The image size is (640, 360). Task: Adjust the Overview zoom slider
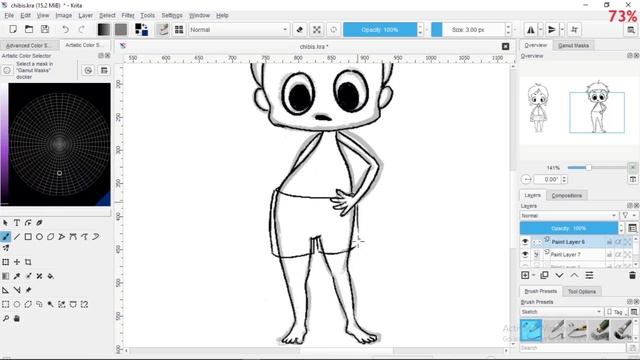597,168
